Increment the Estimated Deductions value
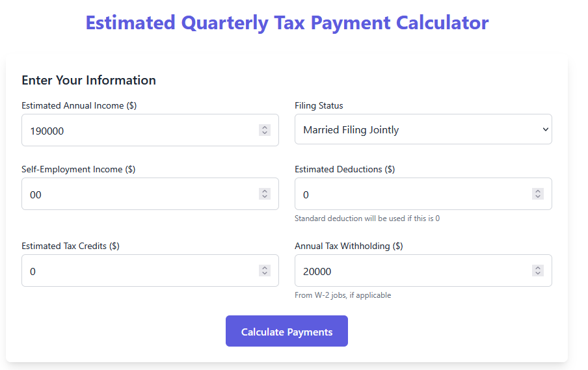This screenshot has height=370, width=588. coord(538,191)
